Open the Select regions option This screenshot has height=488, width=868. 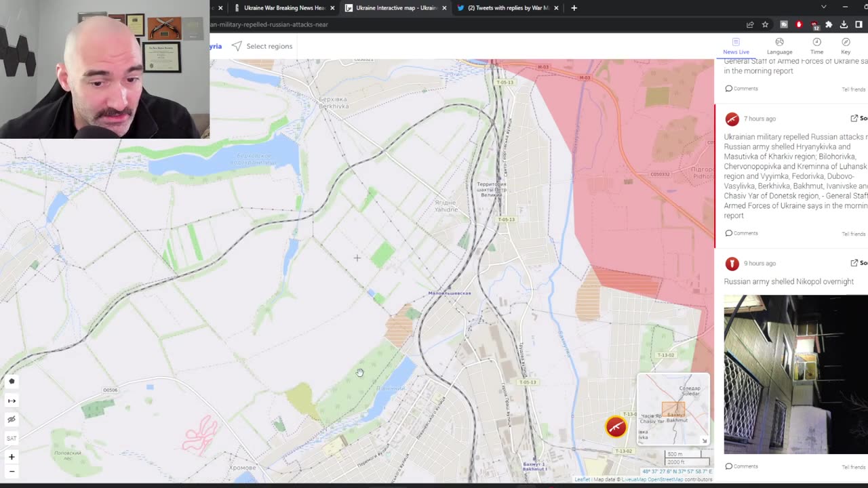click(262, 46)
